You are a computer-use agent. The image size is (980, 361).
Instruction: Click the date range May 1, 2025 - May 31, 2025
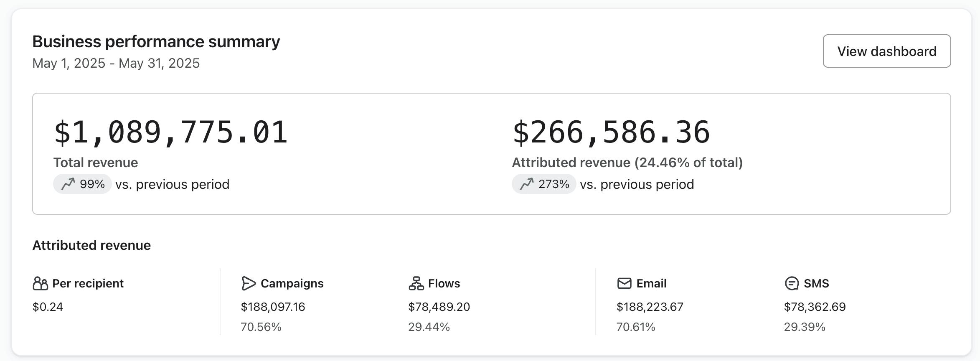pyautogui.click(x=116, y=63)
